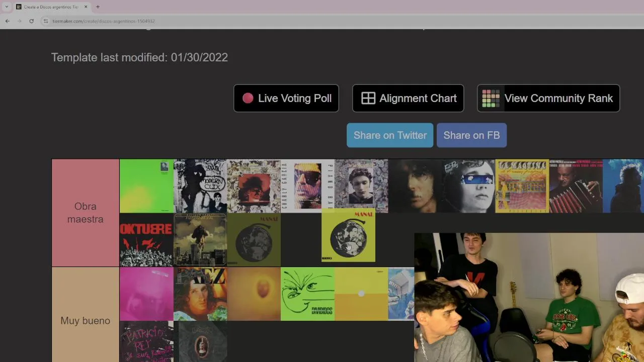Share tier list on Twitter
Viewport: 644px width, 362px height.
390,135
